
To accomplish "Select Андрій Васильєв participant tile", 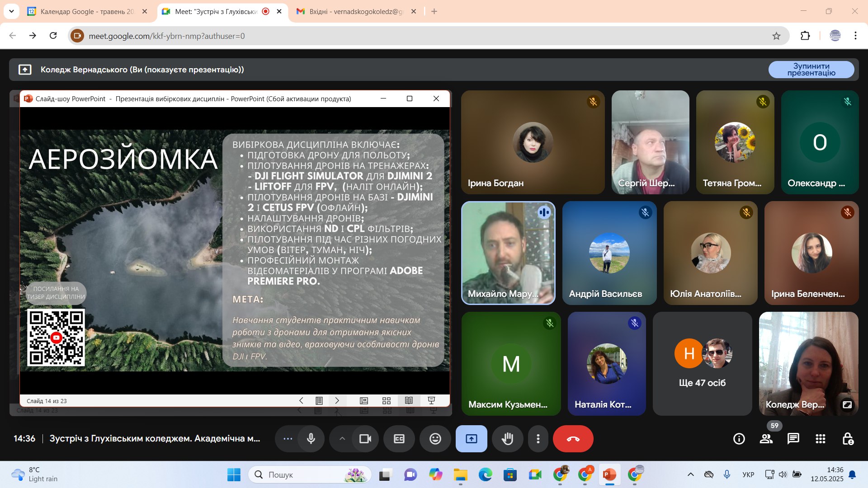I will [x=609, y=253].
